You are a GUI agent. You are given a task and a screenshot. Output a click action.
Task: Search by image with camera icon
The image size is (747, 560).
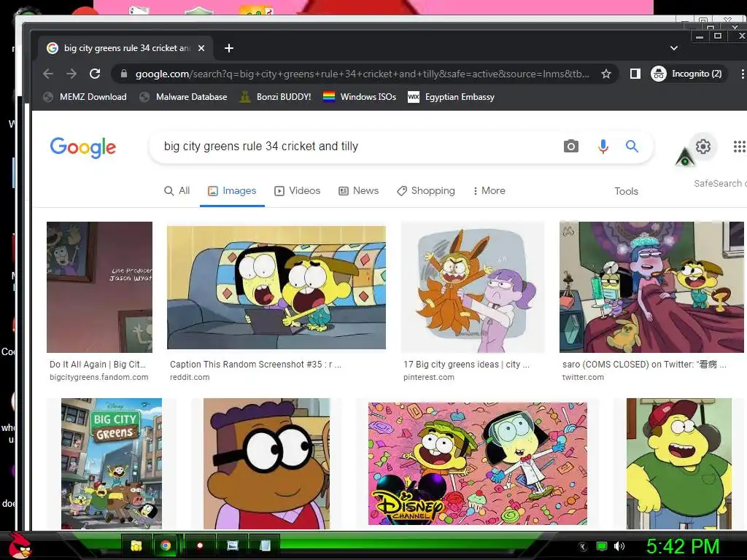coord(570,146)
